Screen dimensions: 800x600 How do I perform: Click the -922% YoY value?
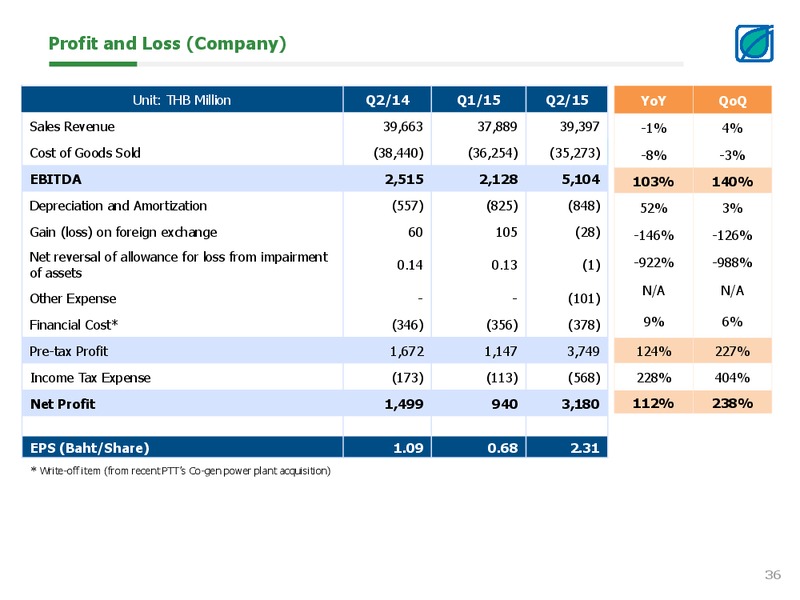tap(654, 263)
